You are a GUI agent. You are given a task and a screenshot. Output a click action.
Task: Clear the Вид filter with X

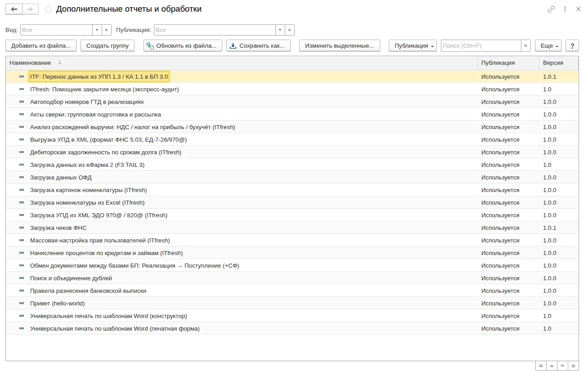coord(107,30)
